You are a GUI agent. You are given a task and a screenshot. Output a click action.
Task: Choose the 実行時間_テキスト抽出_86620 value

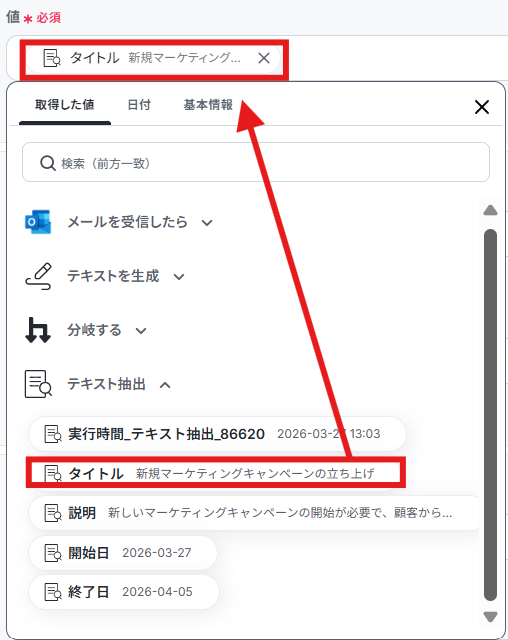pos(217,434)
